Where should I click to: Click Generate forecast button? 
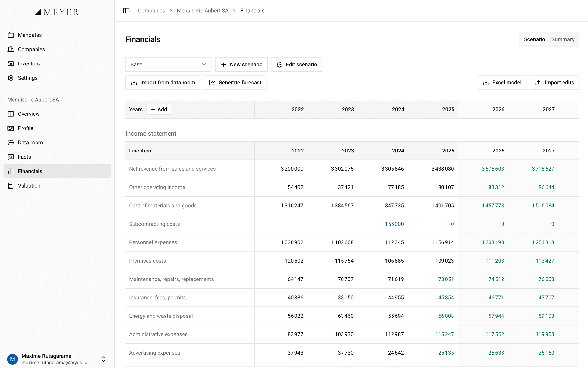point(235,83)
